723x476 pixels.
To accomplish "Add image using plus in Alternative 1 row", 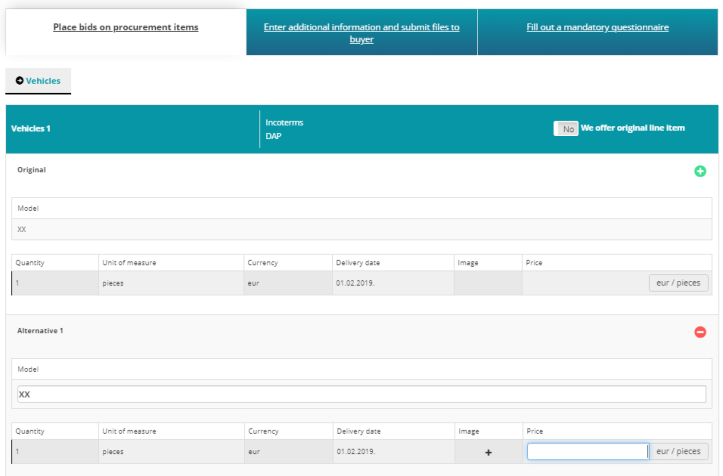I will (488, 452).
